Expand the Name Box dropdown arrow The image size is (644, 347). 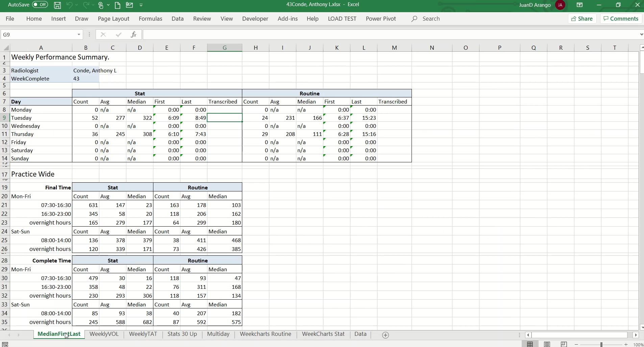pos(79,34)
